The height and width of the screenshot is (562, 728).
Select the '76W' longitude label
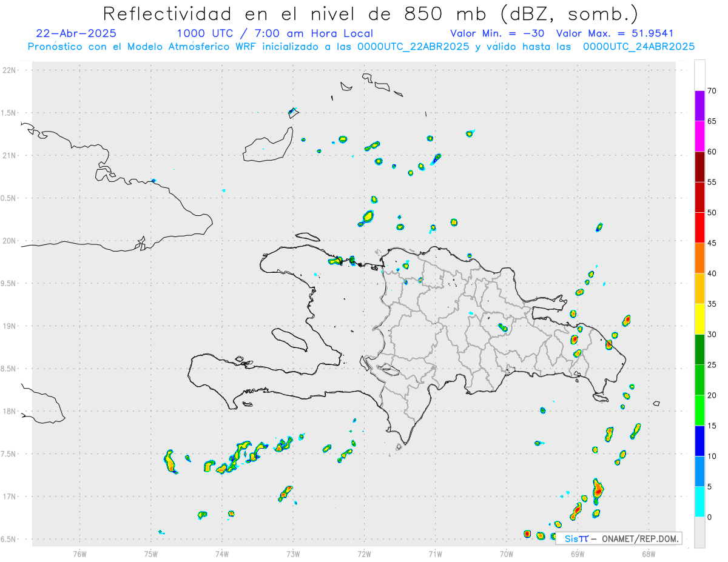click(x=79, y=554)
